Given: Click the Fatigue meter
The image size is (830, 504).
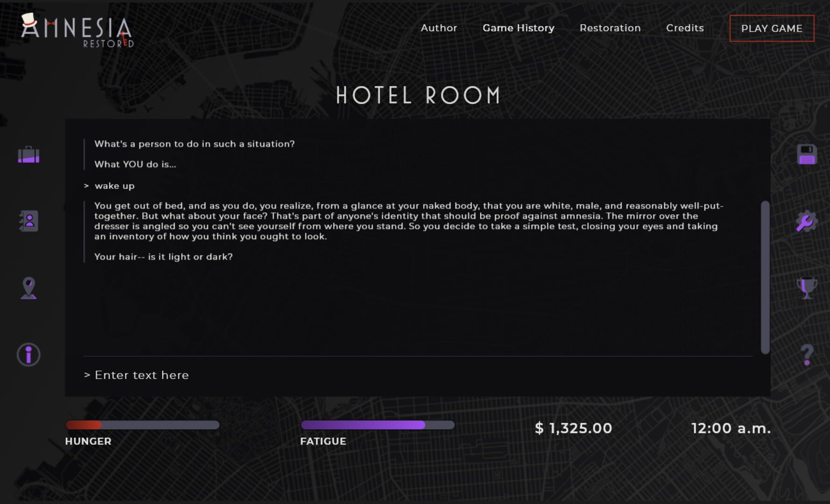Looking at the screenshot, I should click(377, 425).
